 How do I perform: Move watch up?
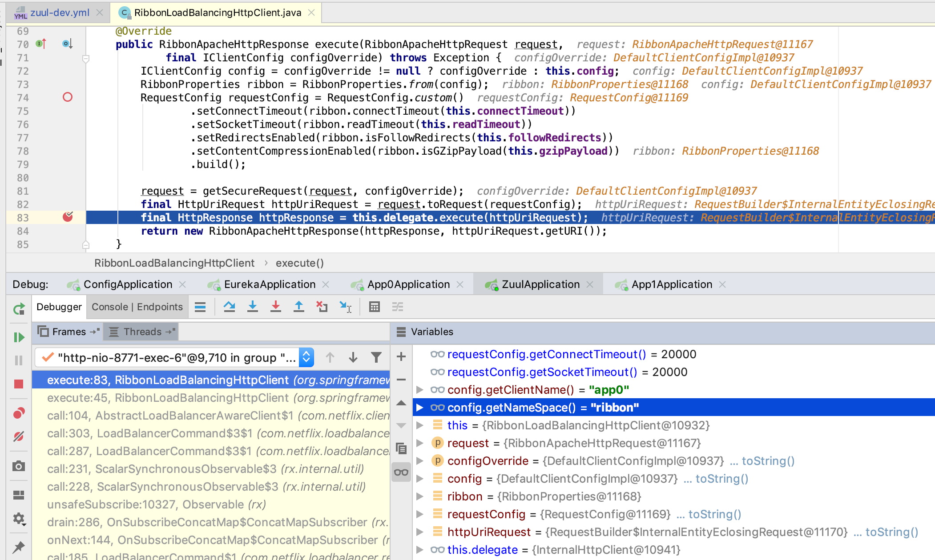(x=401, y=403)
